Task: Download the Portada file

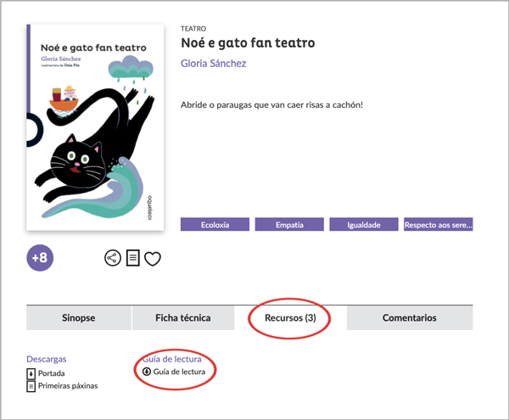Action: 51,373
